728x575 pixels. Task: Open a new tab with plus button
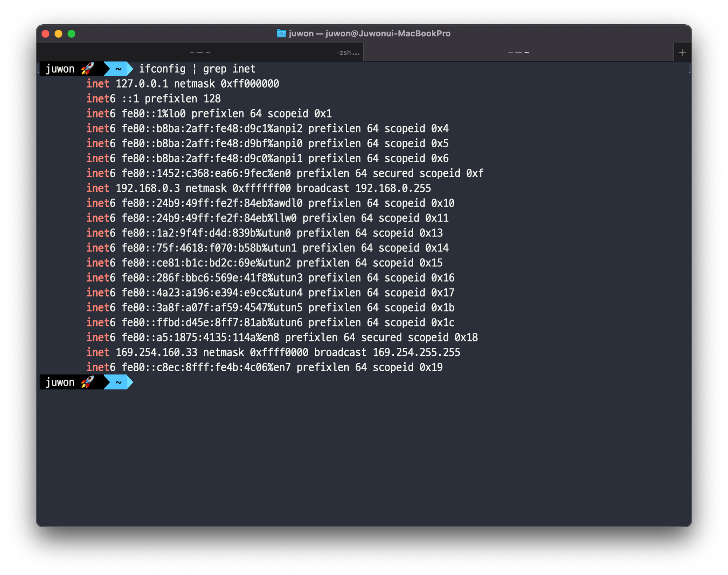click(682, 53)
